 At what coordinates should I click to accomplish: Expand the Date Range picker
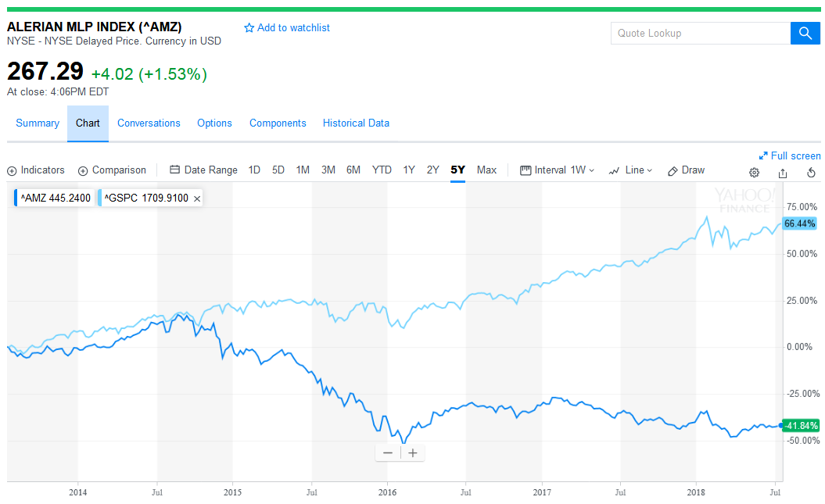coord(203,170)
